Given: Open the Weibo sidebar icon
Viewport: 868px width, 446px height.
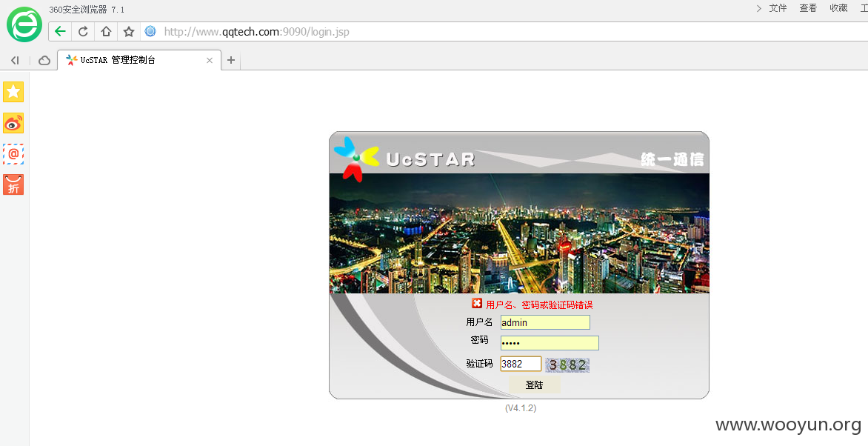Looking at the screenshot, I should (13, 123).
